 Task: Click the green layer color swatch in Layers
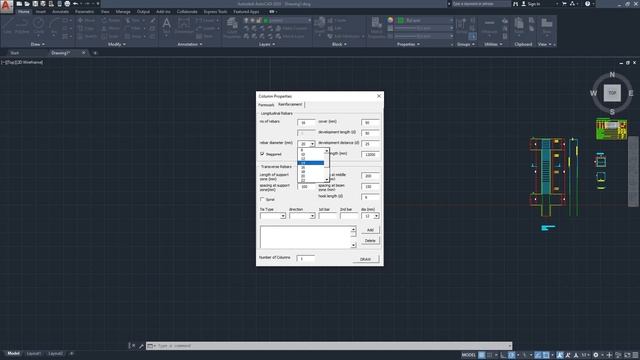pos(266,20)
